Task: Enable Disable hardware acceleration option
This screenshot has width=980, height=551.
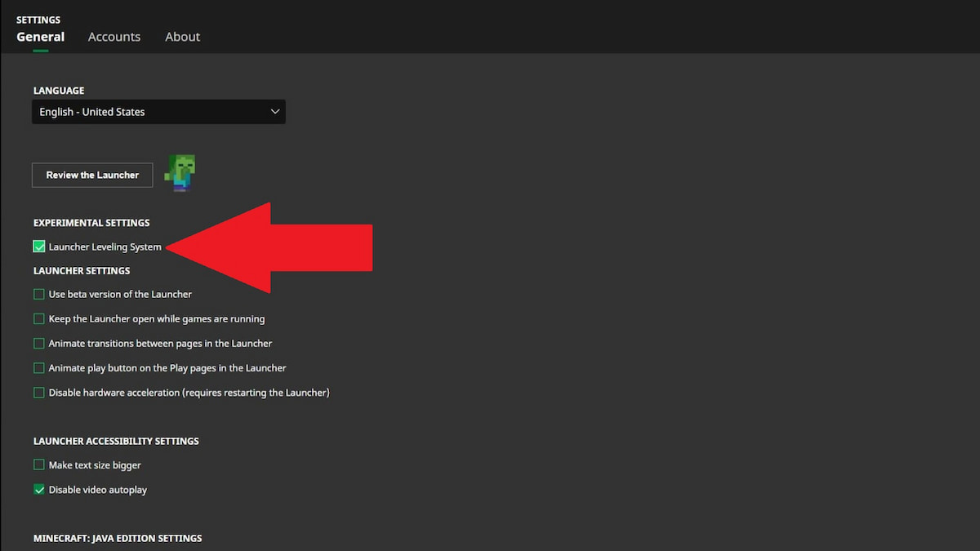Action: click(x=38, y=393)
